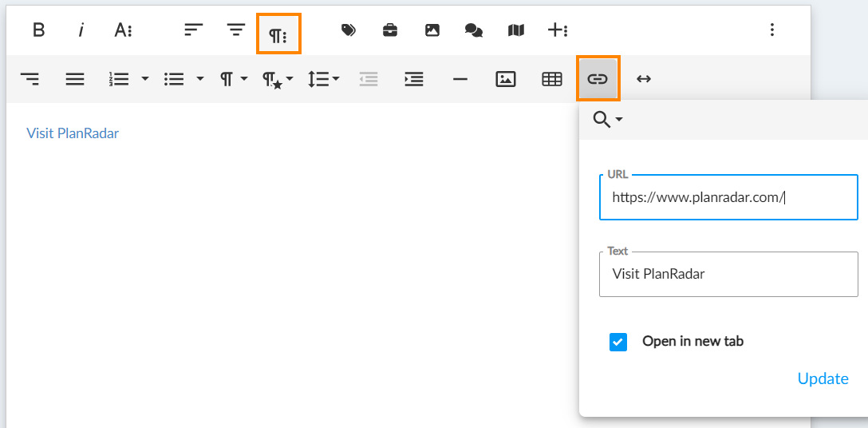Click the briefcase icon
Image resolution: width=868 pixels, height=428 pixels.
[x=390, y=30]
